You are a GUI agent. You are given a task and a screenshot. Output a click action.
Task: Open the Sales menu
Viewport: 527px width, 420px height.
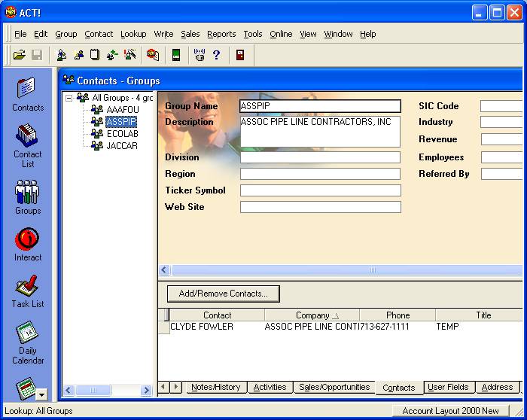click(x=190, y=34)
